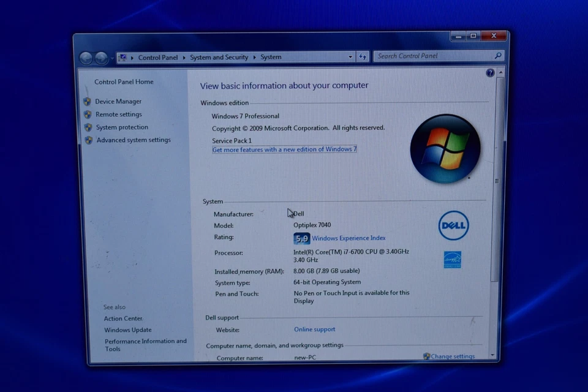This screenshot has height=392, width=588.
Task: Open Dell Online support link
Action: (315, 330)
